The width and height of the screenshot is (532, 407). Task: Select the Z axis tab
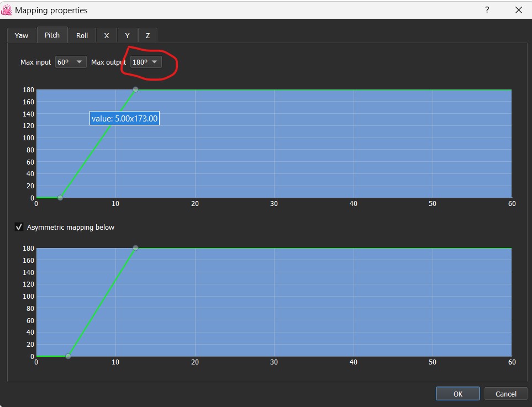point(148,35)
